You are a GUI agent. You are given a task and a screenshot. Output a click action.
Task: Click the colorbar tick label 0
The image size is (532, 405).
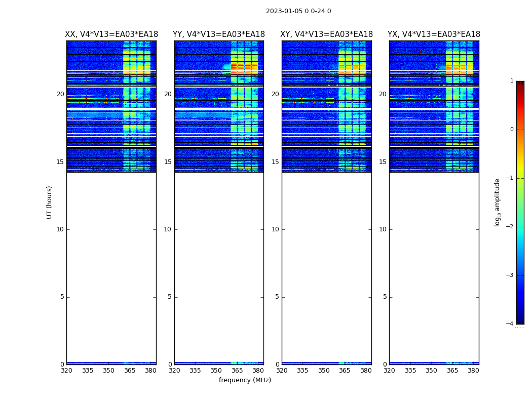click(x=512, y=130)
